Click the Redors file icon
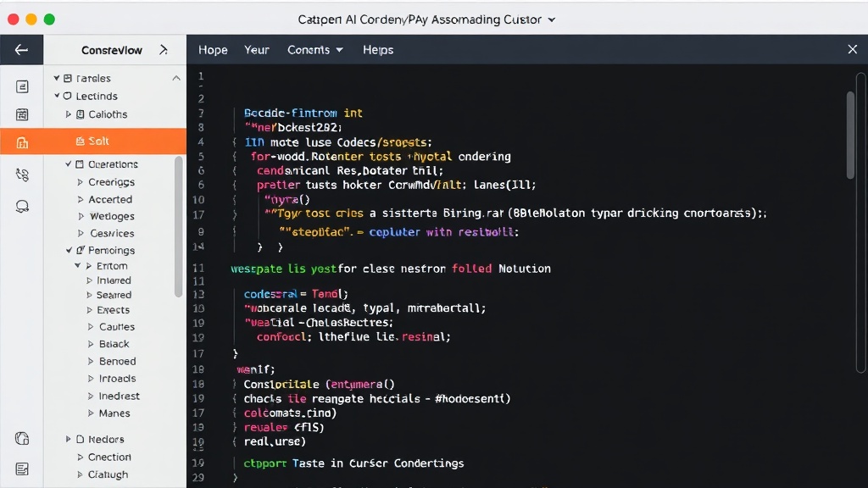This screenshot has height=488, width=868. pos(81,440)
